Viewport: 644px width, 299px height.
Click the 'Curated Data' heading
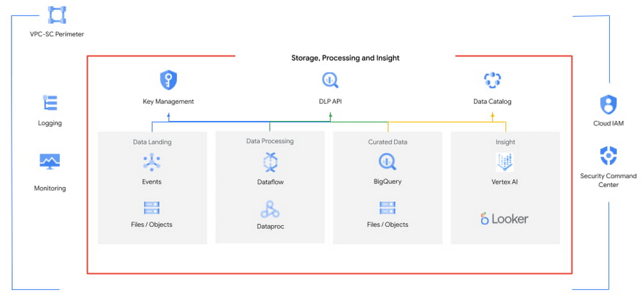387,142
